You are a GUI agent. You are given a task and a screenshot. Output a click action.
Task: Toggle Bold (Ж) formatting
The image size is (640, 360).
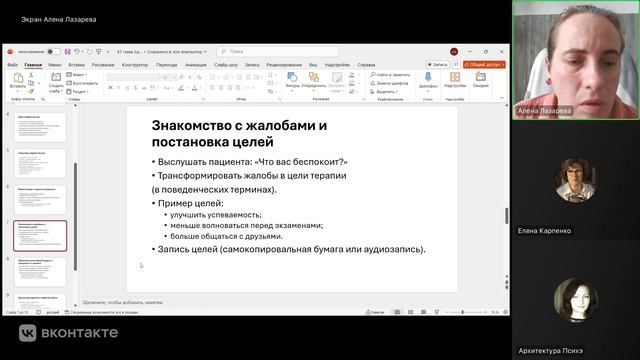110,88
